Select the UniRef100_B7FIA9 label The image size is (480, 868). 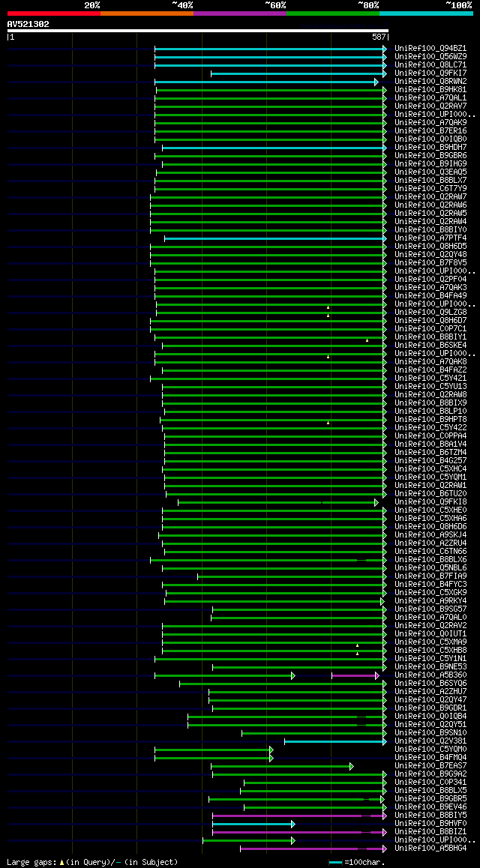(430, 576)
